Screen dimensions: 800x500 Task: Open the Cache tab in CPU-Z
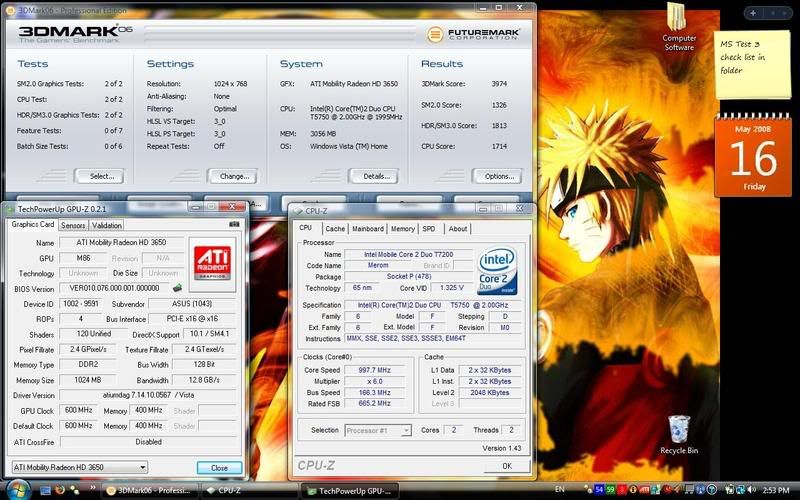coord(335,229)
